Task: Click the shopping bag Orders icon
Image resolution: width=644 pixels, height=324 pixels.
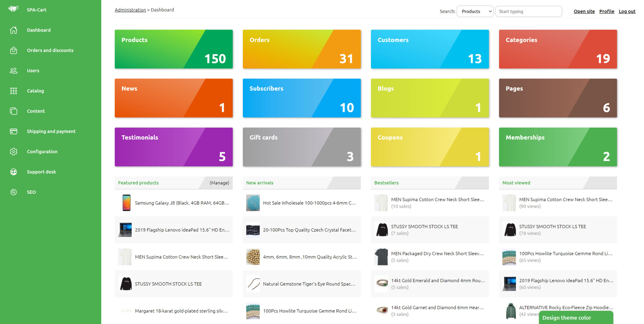Action: click(x=13, y=50)
